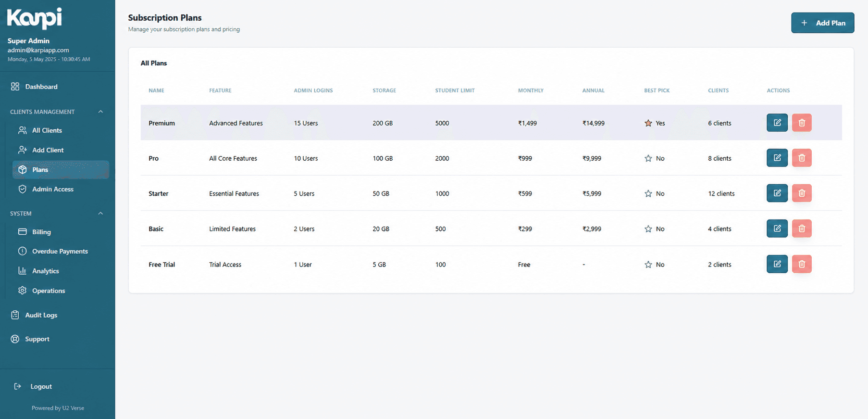The width and height of the screenshot is (868, 419).
Task: Click the Add Plan button
Action: tap(822, 23)
